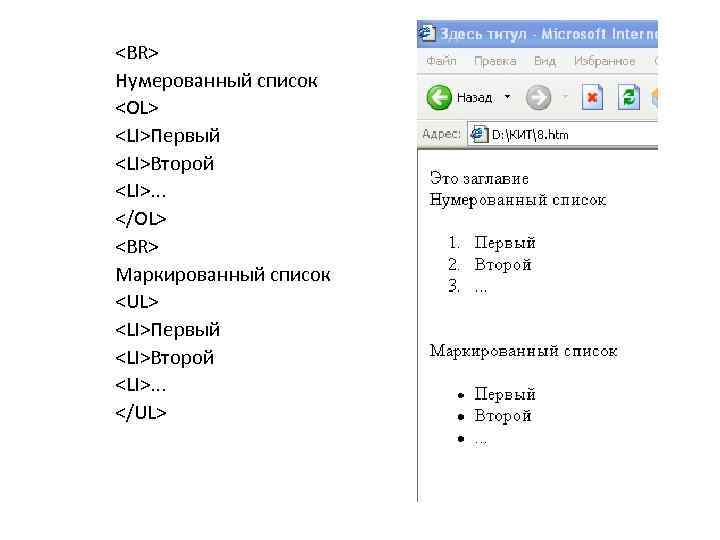The image size is (720, 540).
Task: Click numbered item '1. Первый' in browser
Action: coord(492,242)
